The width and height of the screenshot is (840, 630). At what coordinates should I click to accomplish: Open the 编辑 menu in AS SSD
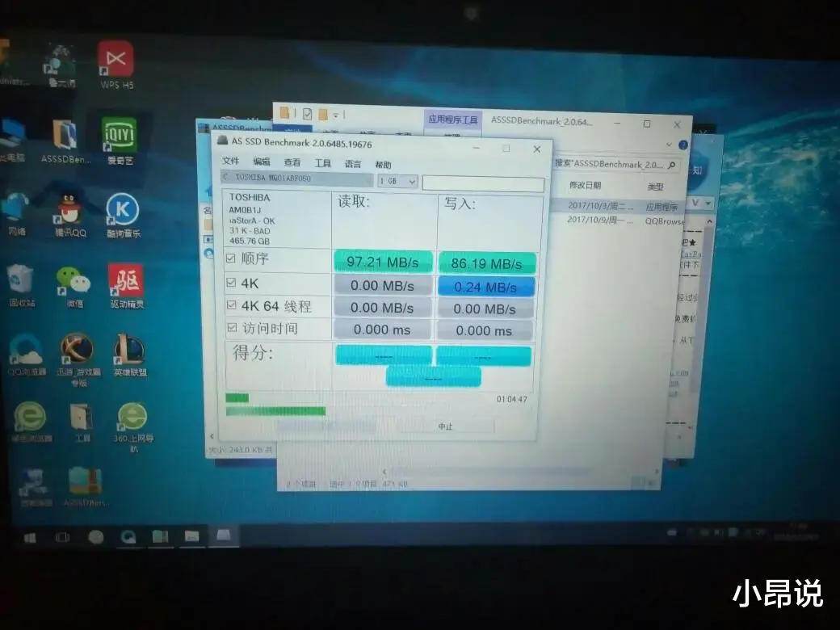[262, 162]
